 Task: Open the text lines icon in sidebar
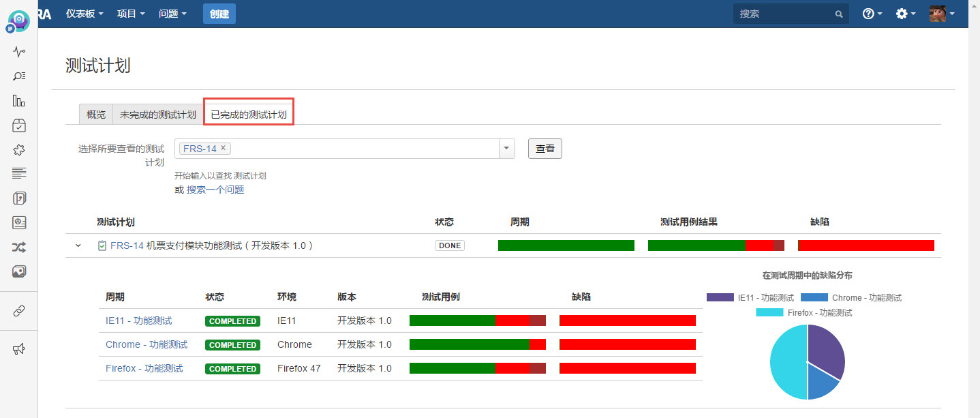click(19, 173)
